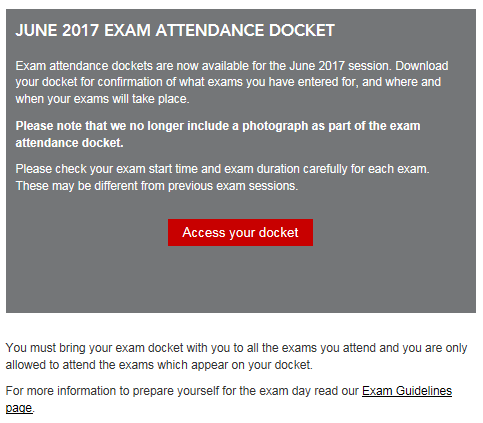The height and width of the screenshot is (423, 483).
Task: Click the line "allowed to attend the exams which appear"
Action: 159,365
